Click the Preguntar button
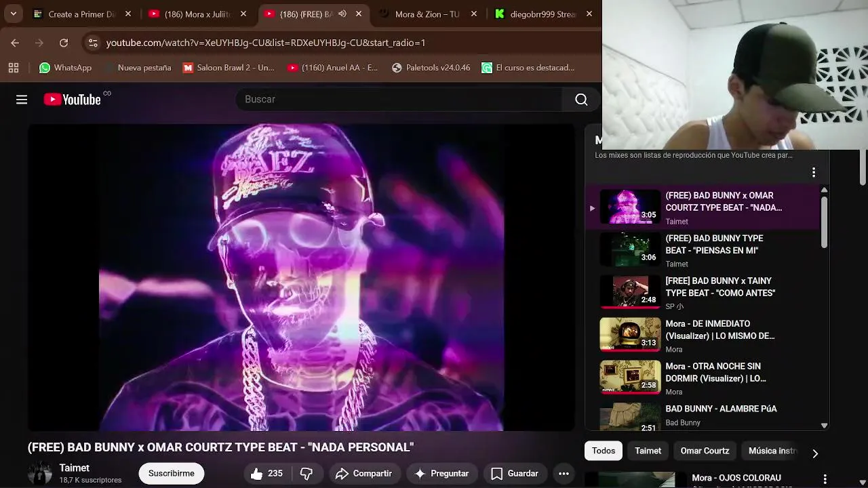This screenshot has width=868, height=488. (441, 473)
